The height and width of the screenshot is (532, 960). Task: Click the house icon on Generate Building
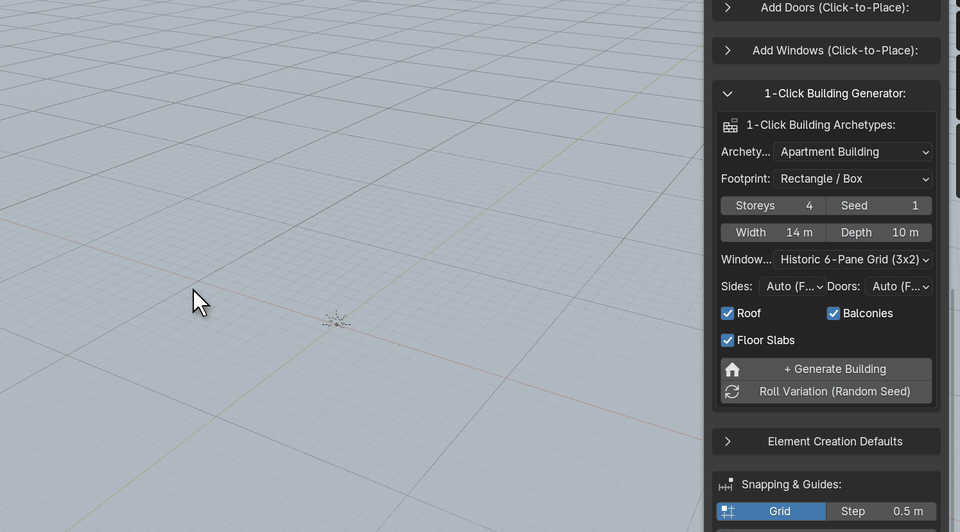[732, 369]
